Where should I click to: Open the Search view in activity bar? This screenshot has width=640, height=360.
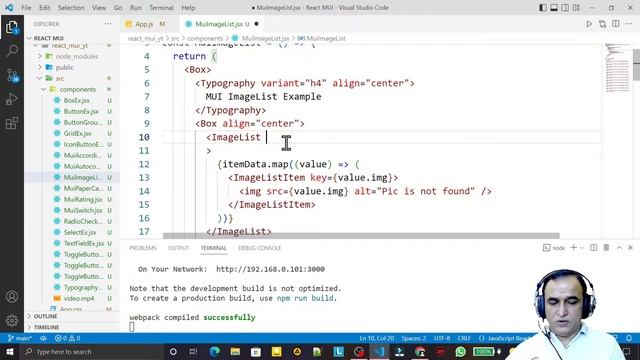12,51
